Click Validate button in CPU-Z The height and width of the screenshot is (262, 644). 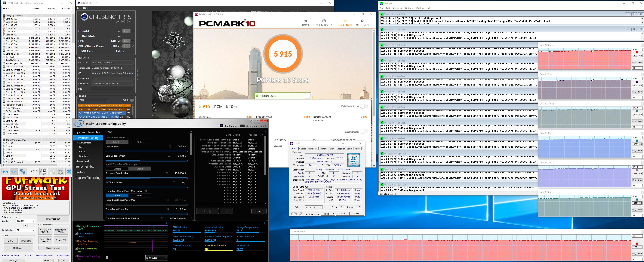342,214
